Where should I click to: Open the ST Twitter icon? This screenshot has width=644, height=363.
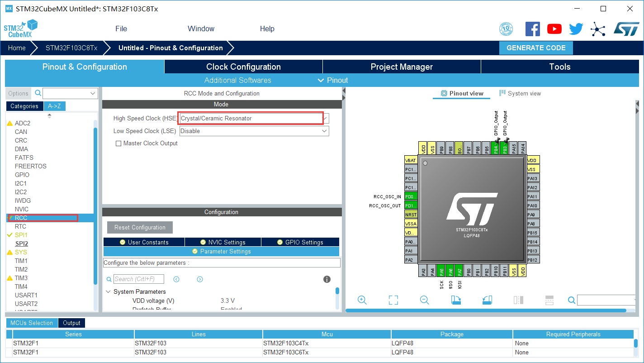pyautogui.click(x=576, y=29)
